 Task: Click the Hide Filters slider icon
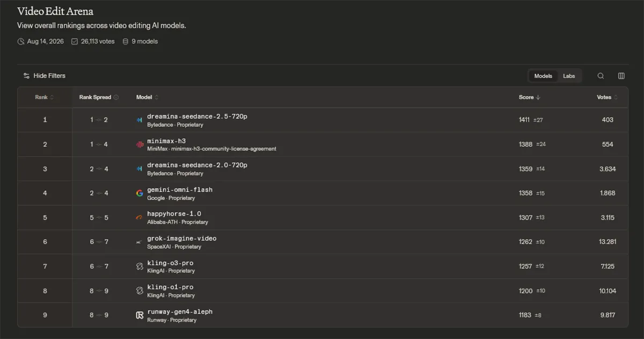26,76
